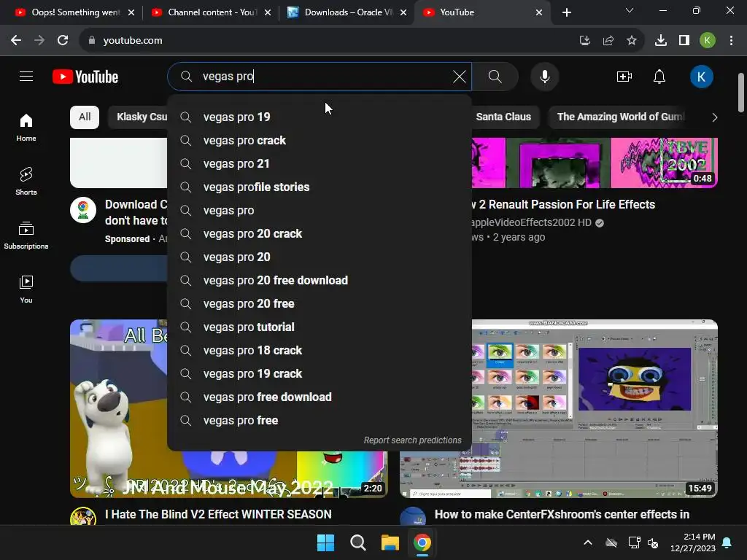Open clock showing 2:14 PM

[x=693, y=542]
